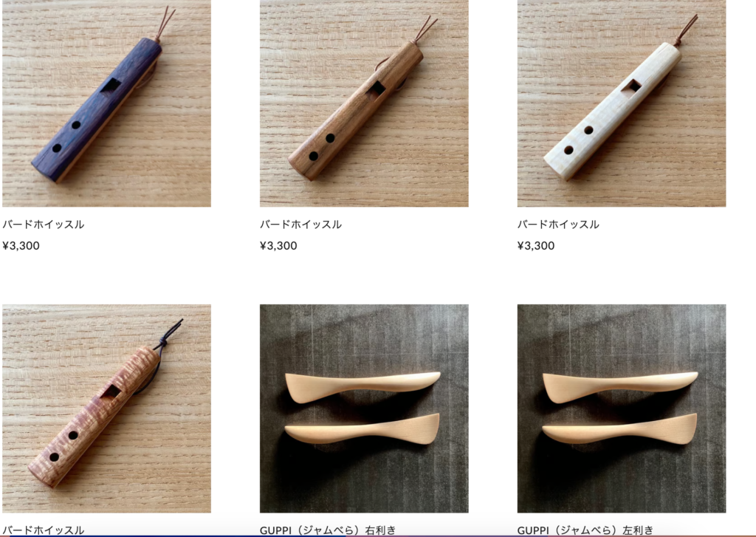Click バードホイッスル title under the dark whistle
Screen dimensions: 756x537
coord(44,225)
